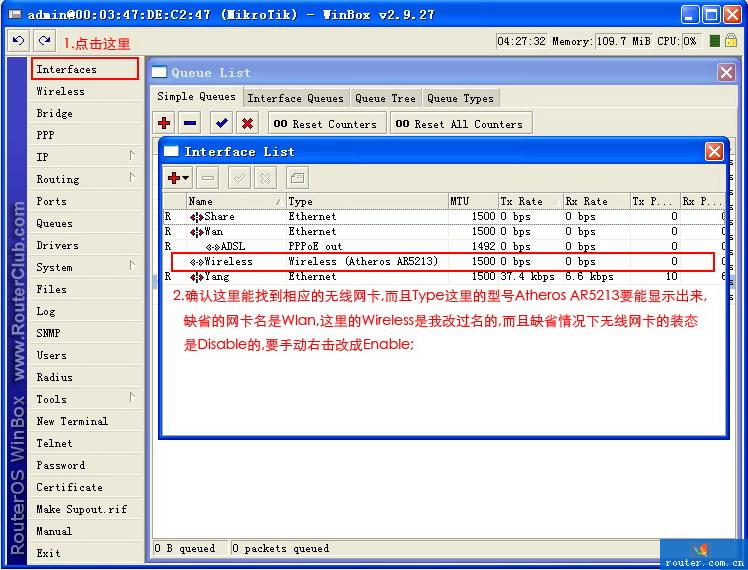
Task: Add a new simple queue with red plus
Action: tap(164, 123)
